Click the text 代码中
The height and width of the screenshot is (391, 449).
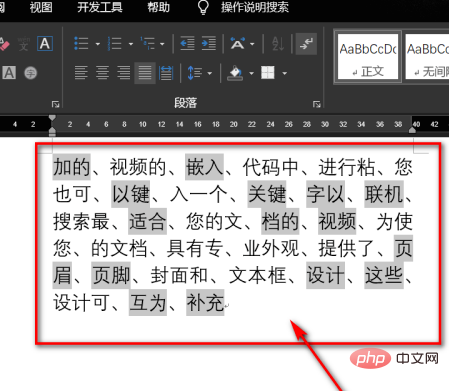pyautogui.click(x=270, y=167)
